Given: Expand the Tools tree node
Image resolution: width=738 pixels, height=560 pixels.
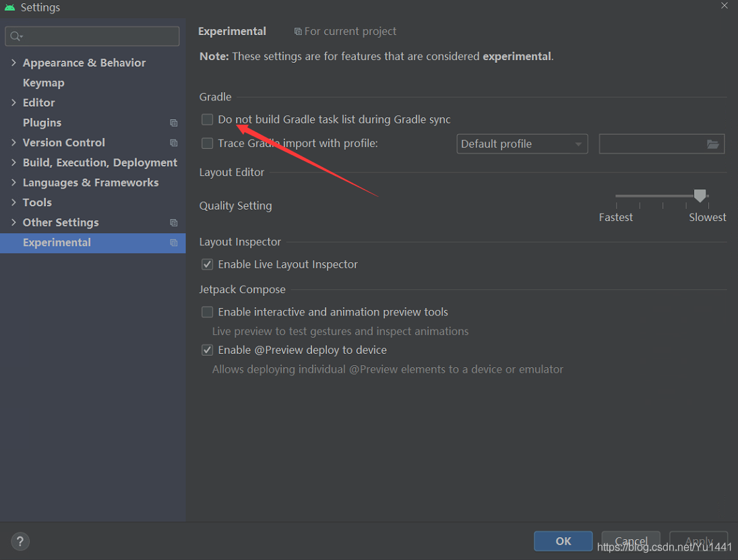Looking at the screenshot, I should 13,202.
